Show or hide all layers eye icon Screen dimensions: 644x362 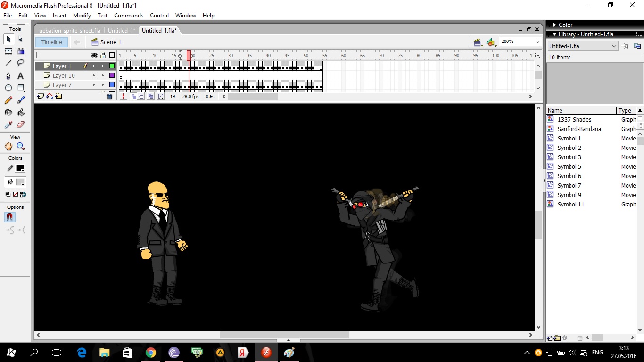point(94,55)
